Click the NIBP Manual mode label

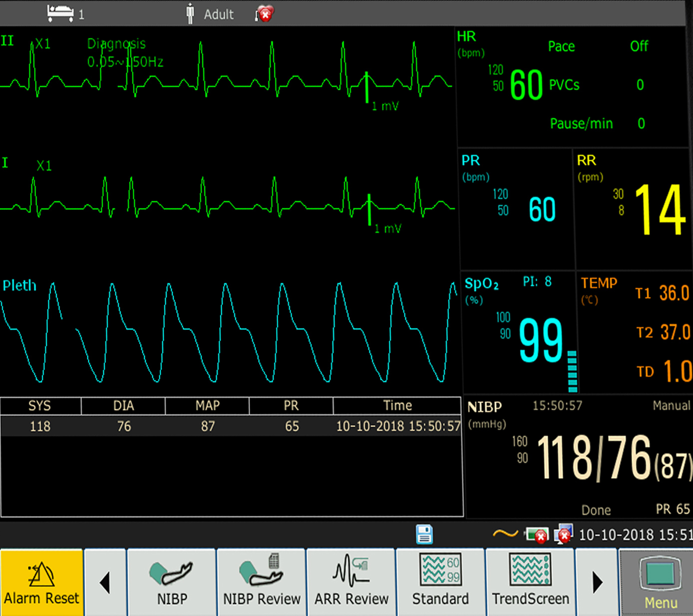(x=672, y=405)
